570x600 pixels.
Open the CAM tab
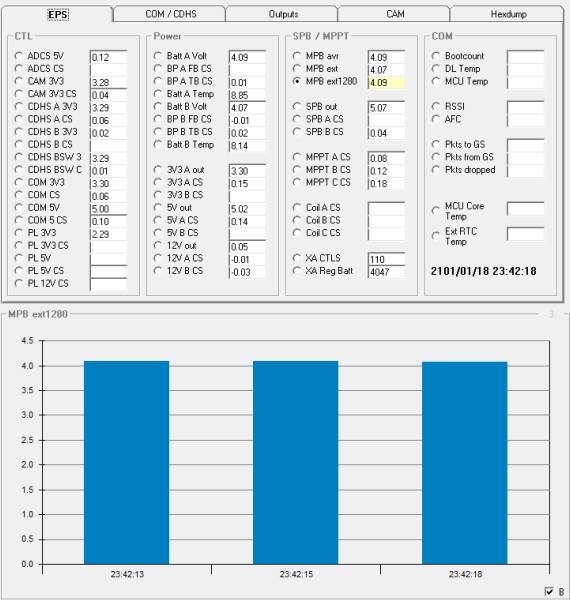point(394,14)
